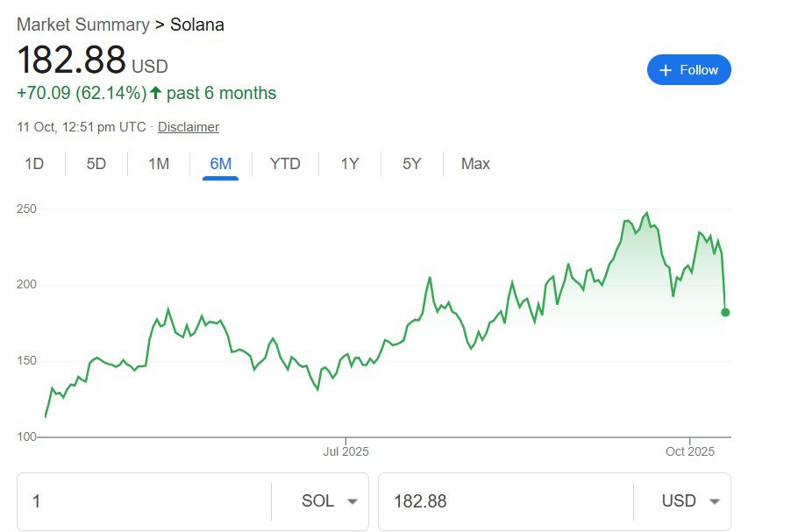Click the Oct 2025 axis label
The image size is (798, 532).
690,452
